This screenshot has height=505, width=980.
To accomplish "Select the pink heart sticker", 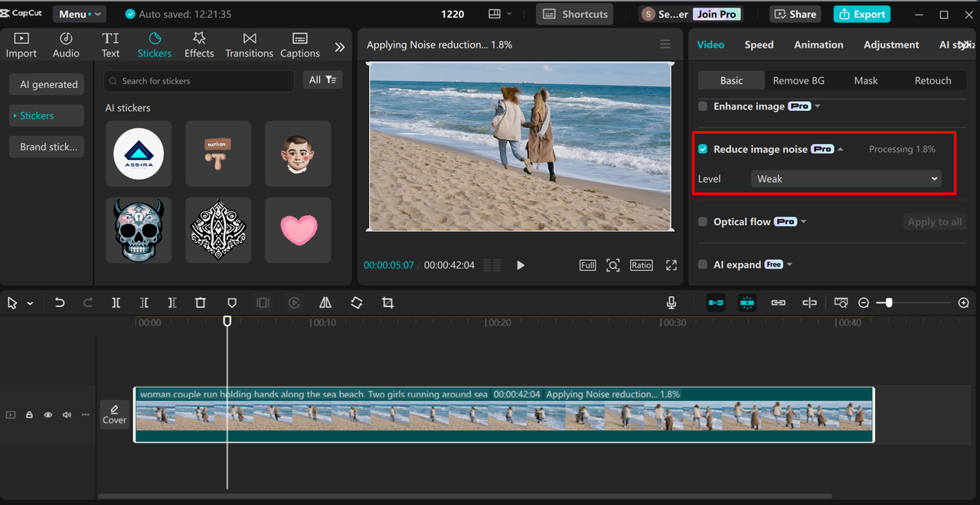I will pos(298,230).
